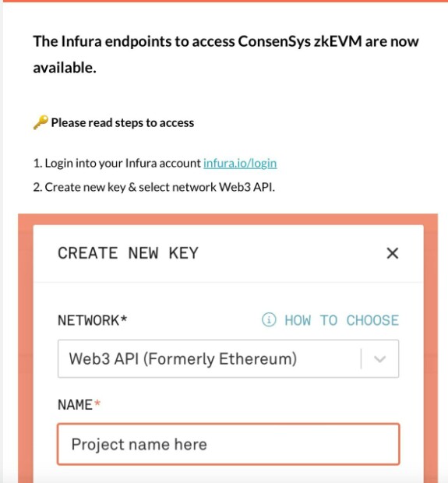Select the Infura endpoints headline text
This screenshot has height=483, width=448.
225,55
